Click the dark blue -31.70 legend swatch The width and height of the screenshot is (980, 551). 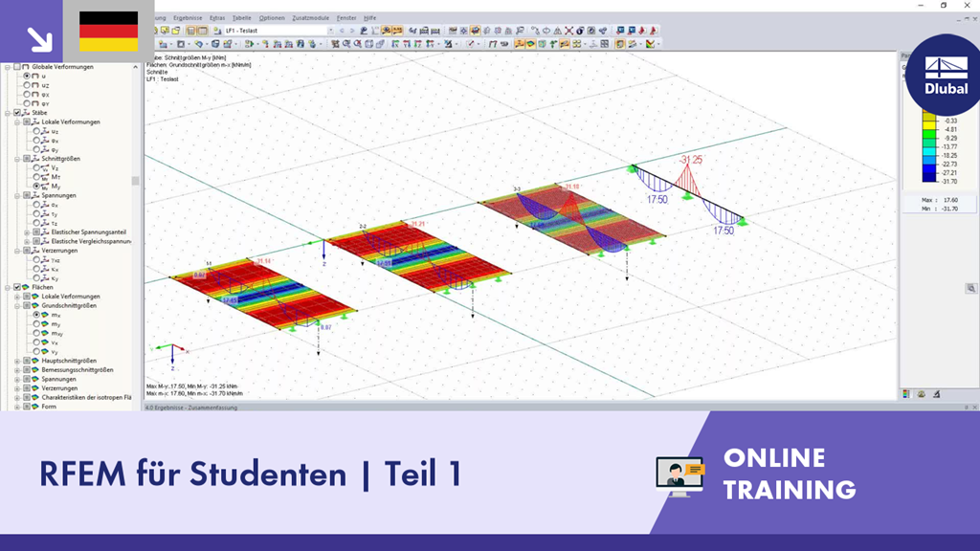929,177
